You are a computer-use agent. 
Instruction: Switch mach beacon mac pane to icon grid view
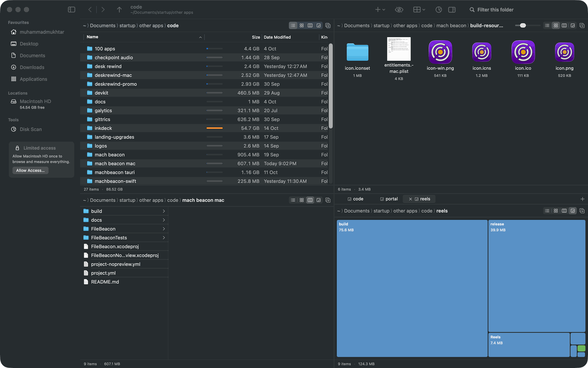[x=302, y=200]
